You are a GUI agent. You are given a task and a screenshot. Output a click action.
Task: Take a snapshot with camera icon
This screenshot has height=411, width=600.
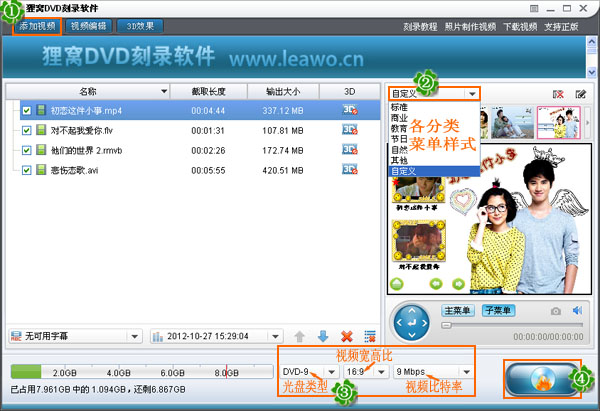[x=556, y=311]
